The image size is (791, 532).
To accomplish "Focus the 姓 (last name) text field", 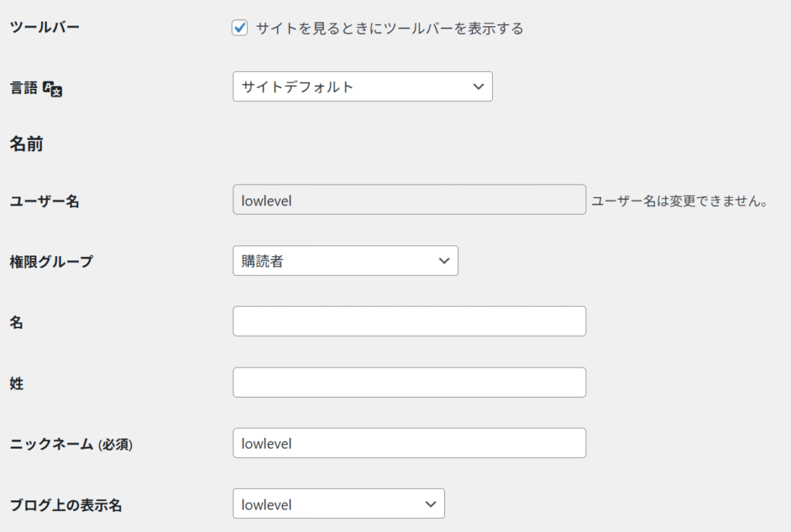I will 409,382.
